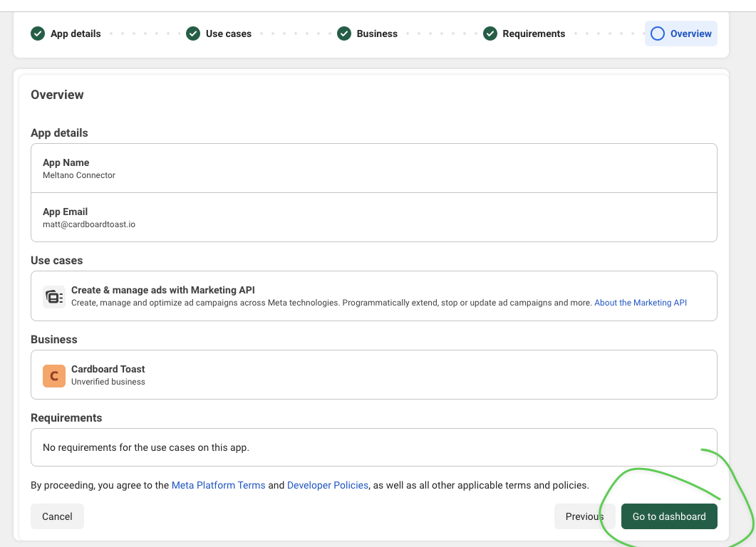The width and height of the screenshot is (756, 547).
Task: Click the Previous button
Action: click(x=584, y=516)
